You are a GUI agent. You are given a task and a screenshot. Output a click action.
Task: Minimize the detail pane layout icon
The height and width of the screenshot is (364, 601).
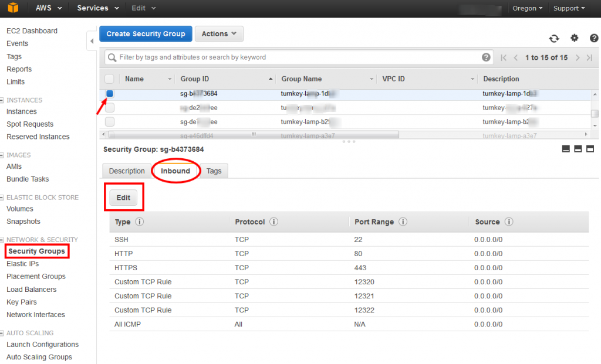click(565, 149)
